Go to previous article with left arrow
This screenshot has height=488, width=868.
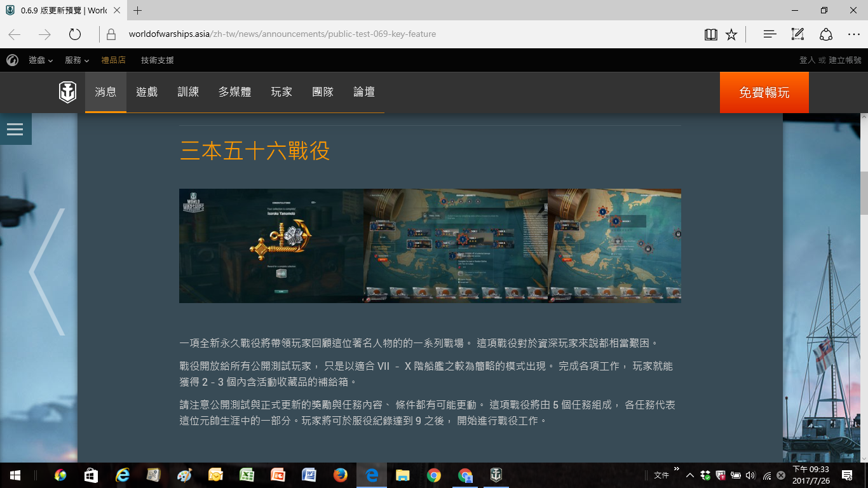[x=46, y=271]
